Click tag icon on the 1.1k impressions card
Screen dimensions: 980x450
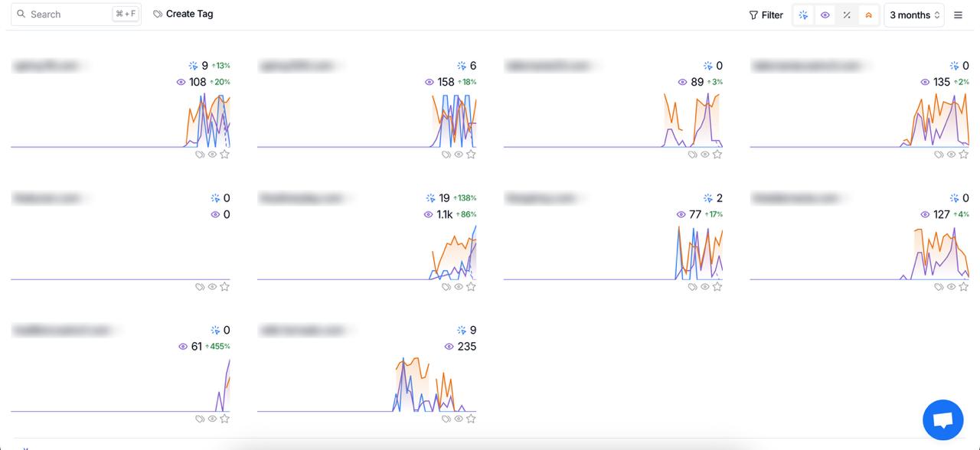pos(446,287)
